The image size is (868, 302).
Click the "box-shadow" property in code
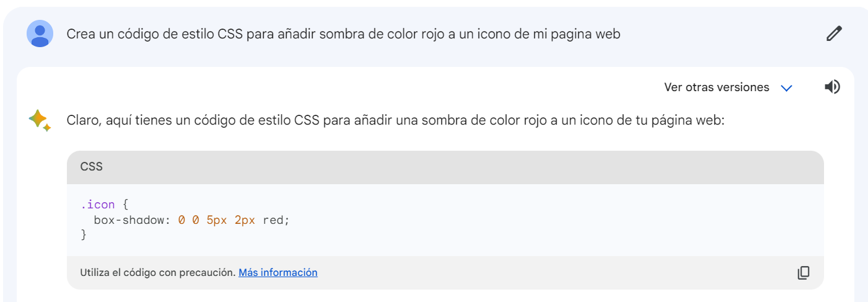coord(128,220)
